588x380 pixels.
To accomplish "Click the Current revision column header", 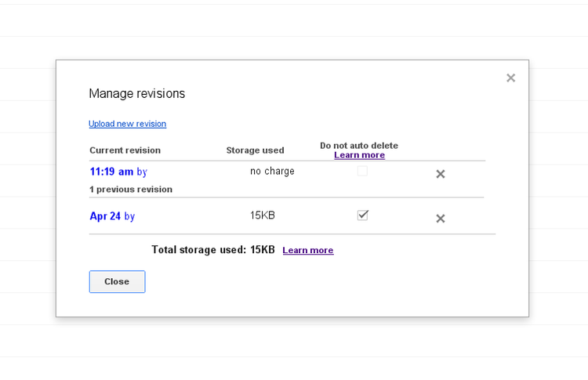I will (x=125, y=150).
